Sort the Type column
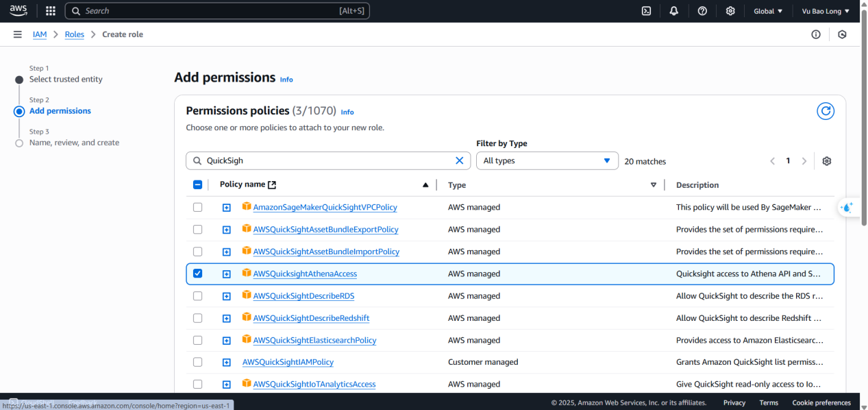The width and height of the screenshot is (868, 410). point(654,185)
